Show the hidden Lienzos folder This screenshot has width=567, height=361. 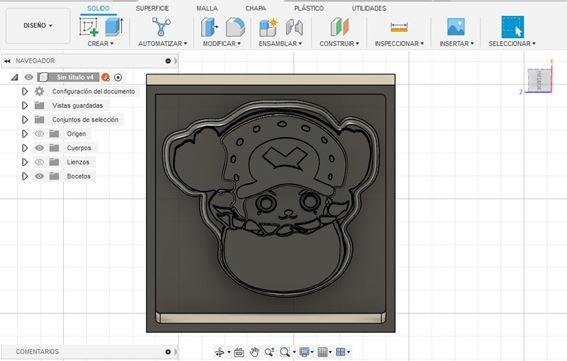tap(39, 162)
